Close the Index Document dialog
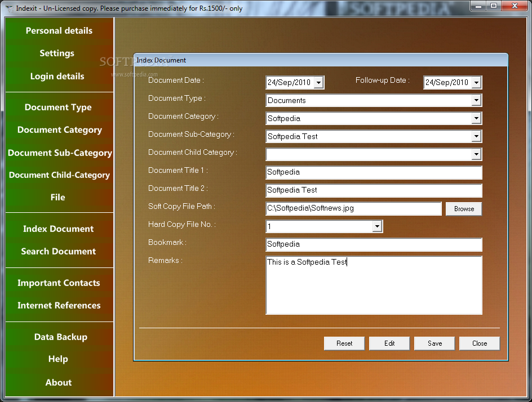 coord(480,343)
